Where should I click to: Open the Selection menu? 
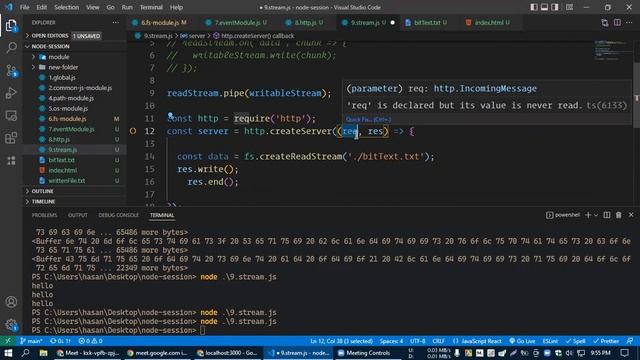coord(67,7)
